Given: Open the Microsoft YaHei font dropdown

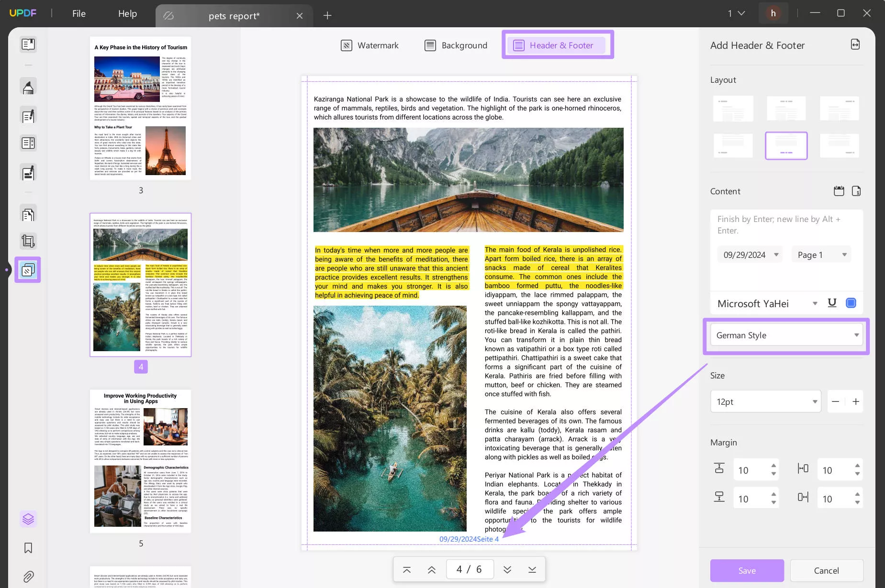Looking at the screenshot, I should coord(767,303).
